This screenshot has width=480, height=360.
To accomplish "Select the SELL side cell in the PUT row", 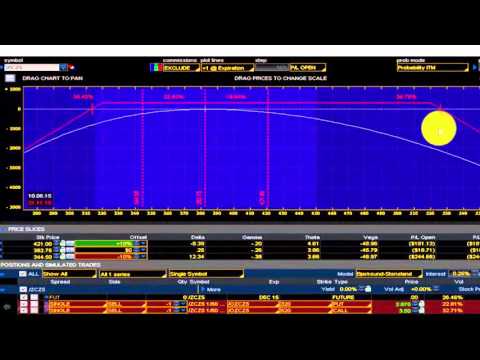I will pyautogui.click(x=126, y=304).
